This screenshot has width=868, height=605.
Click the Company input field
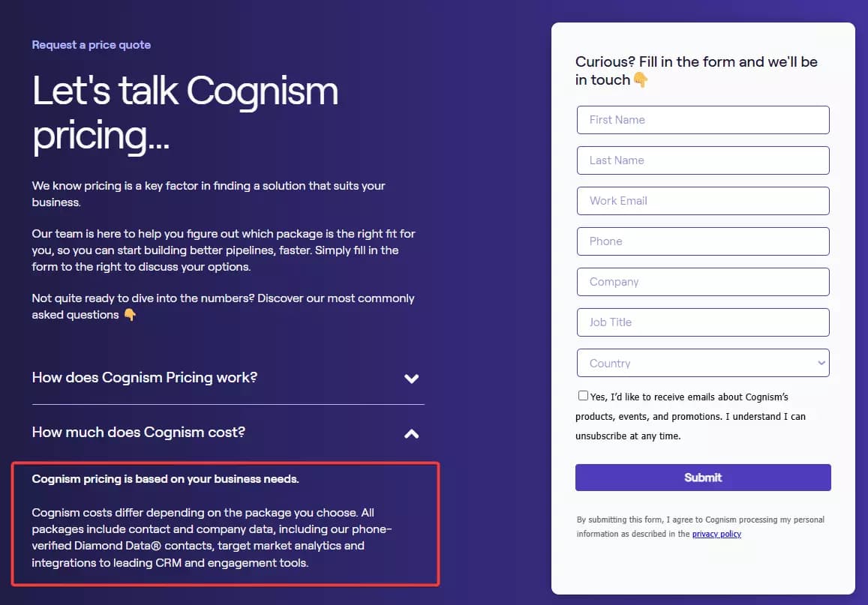pyautogui.click(x=703, y=282)
